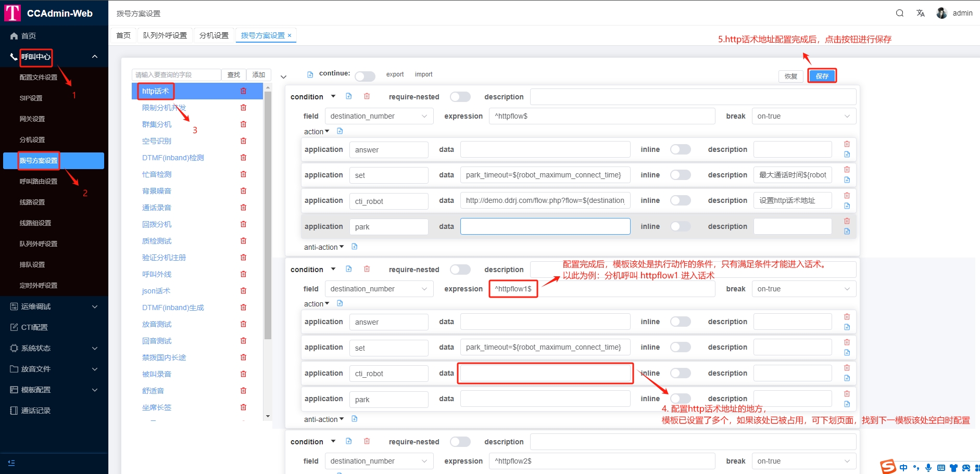Screen dimensions: 980x474
Task: Enable require-nested for the ^httpflow$ condition
Action: tap(460, 97)
